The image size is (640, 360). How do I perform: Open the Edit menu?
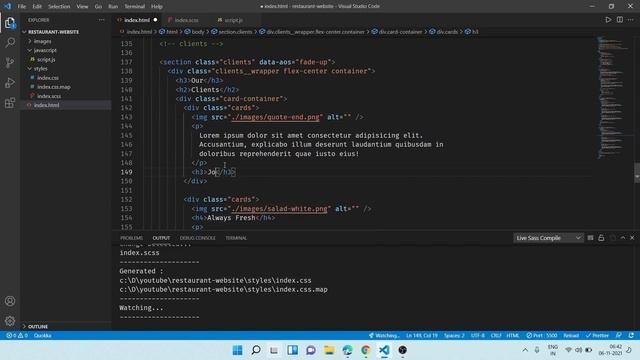click(37, 6)
